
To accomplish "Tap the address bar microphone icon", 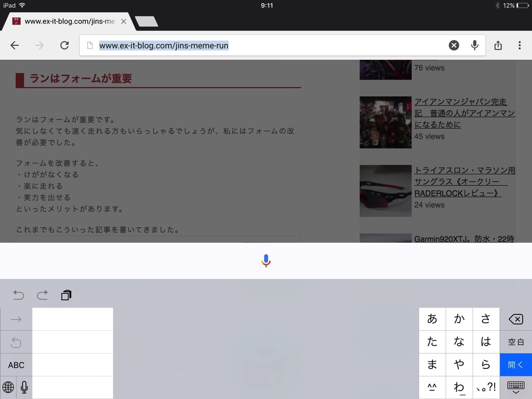I will (x=475, y=45).
